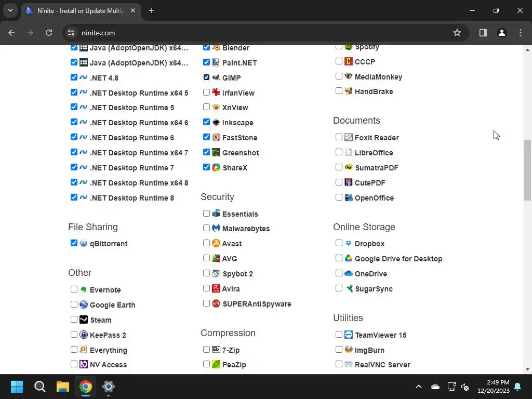Image resolution: width=532 pixels, height=399 pixels.
Task: Check the Everything checkbox
Action: click(x=74, y=349)
